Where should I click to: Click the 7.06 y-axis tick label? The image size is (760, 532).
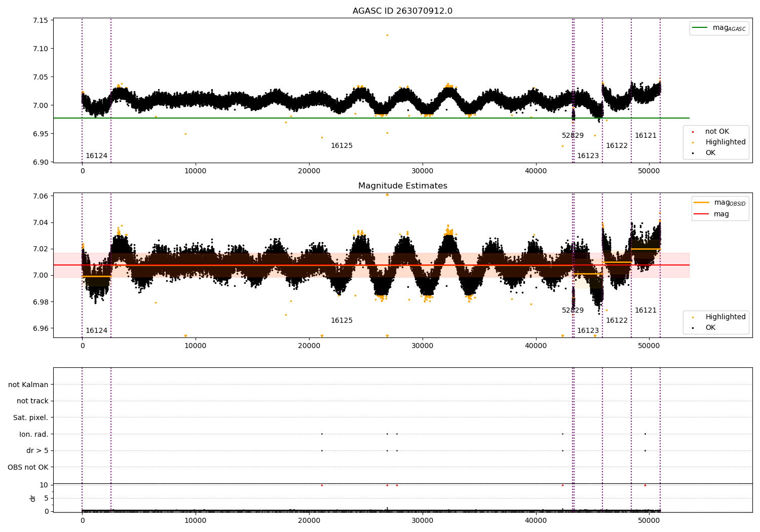(x=40, y=197)
